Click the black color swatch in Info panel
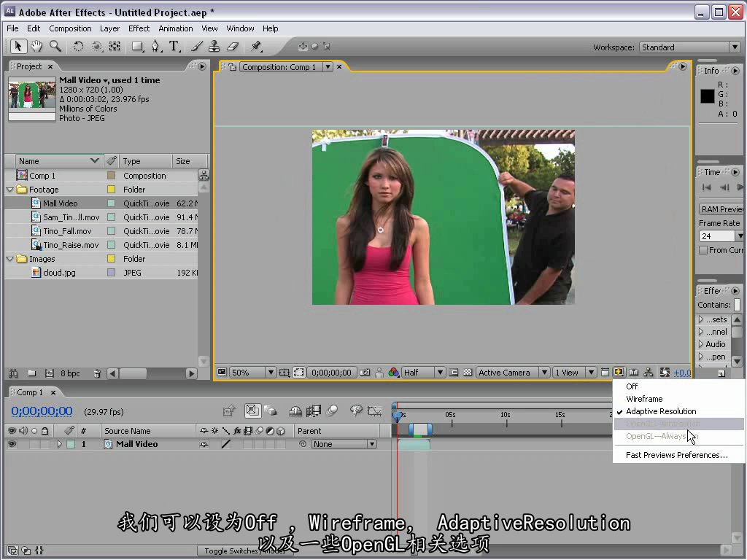The image size is (747, 560). pos(707,96)
